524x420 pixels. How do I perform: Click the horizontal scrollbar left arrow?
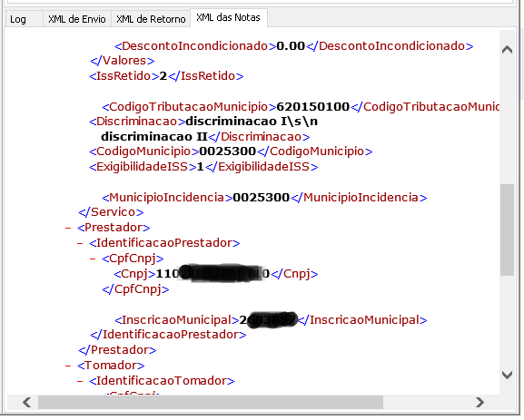click(27, 402)
